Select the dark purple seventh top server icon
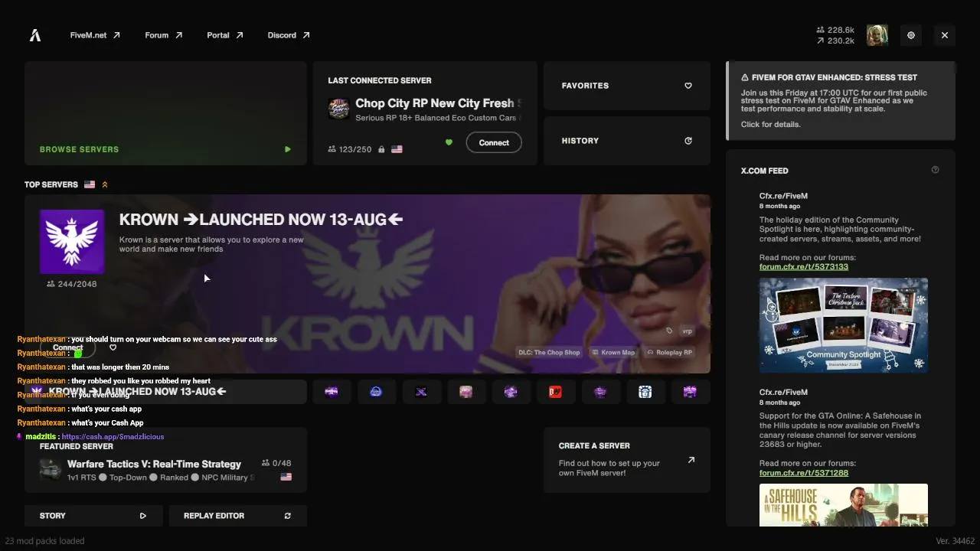This screenshot has height=551, width=980. point(600,392)
